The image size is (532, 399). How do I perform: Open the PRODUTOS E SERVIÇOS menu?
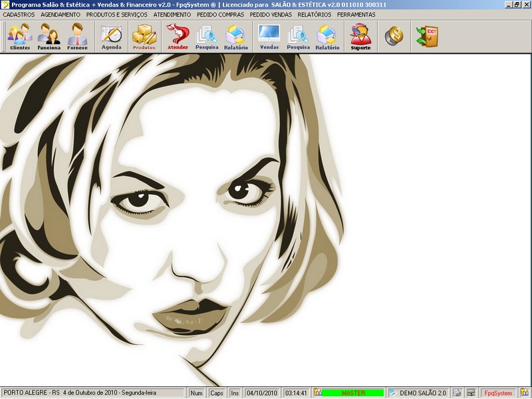pos(117,15)
